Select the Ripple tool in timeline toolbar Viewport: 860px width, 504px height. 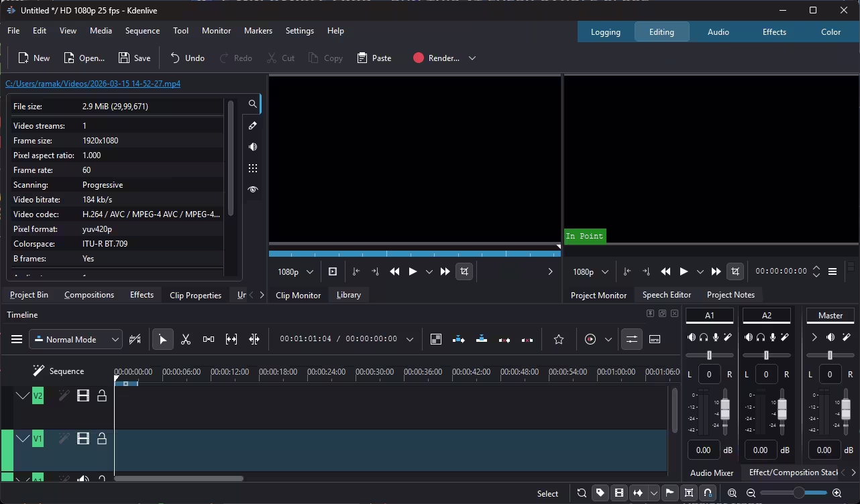(254, 339)
